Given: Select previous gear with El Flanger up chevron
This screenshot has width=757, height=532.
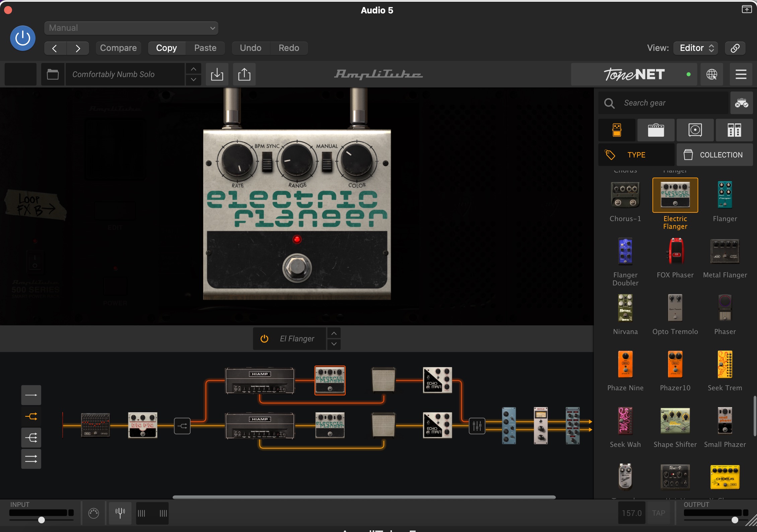Looking at the screenshot, I should click(x=334, y=333).
